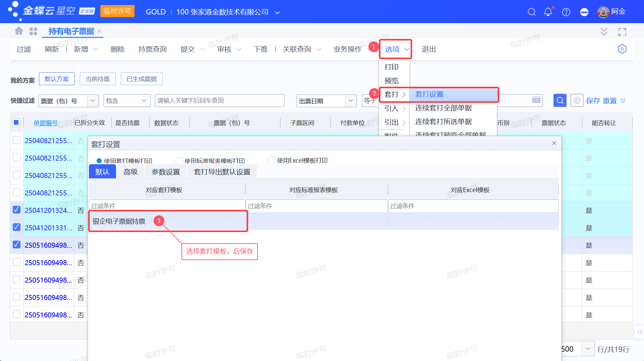Click the keyword search input field
The width and height of the screenshot is (644, 361).
pyautogui.click(x=219, y=101)
